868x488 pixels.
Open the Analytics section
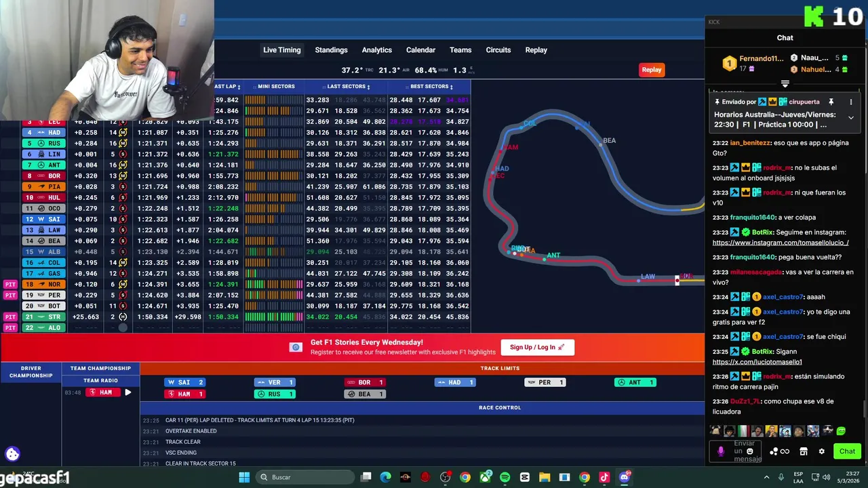tap(376, 50)
